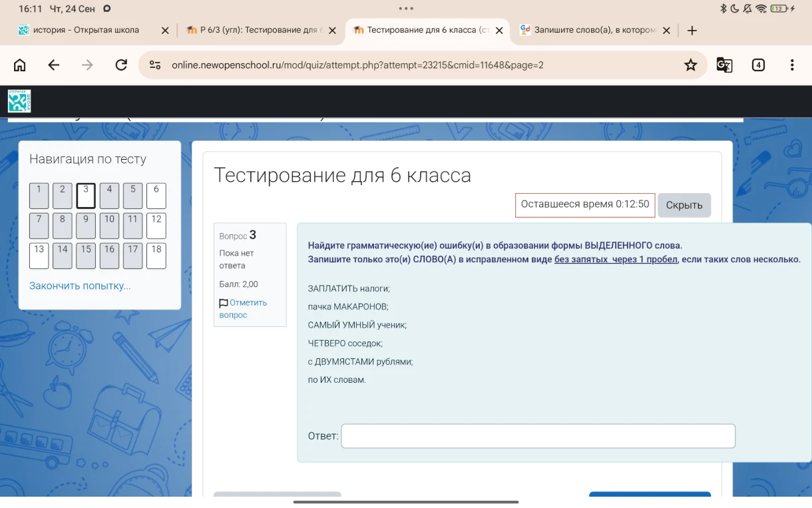The image size is (812, 508).
Task: Go to question 15 in test navigation
Action: coord(86,256)
